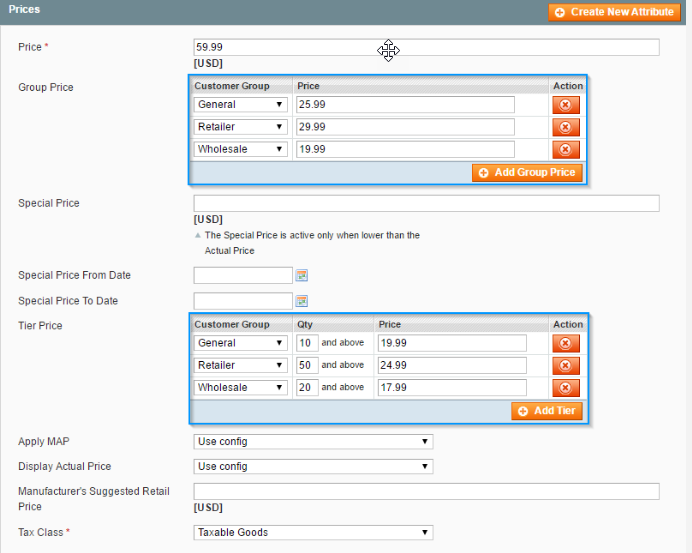Click the Wholesale group price field 19.99
Screen dimensions: 692x553
[x=405, y=149]
